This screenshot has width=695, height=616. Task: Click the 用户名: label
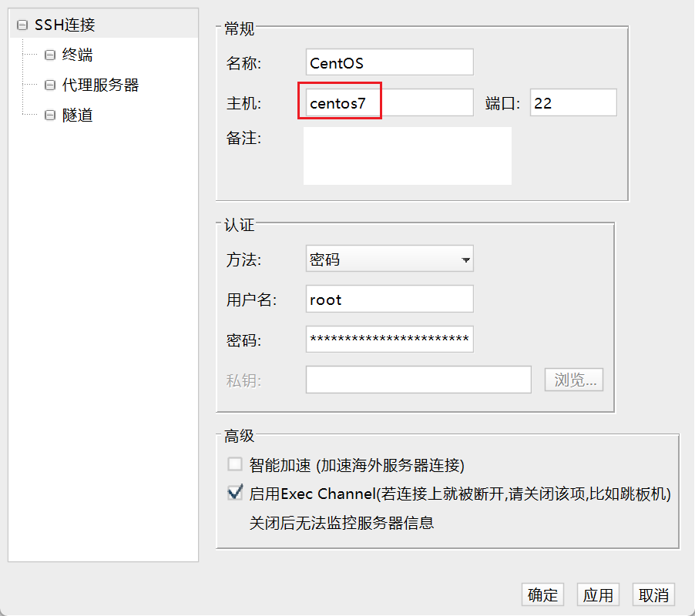coord(252,300)
